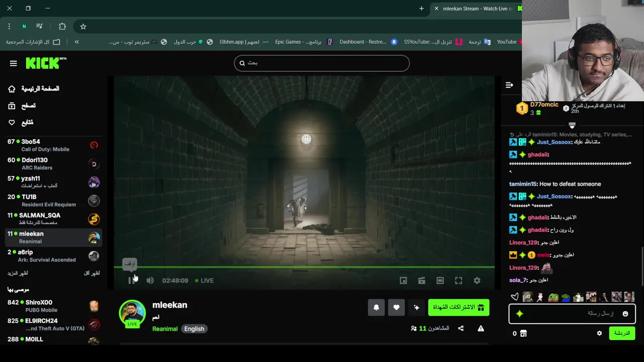
Task: Send message with الدردشة button
Action: [x=622, y=333]
